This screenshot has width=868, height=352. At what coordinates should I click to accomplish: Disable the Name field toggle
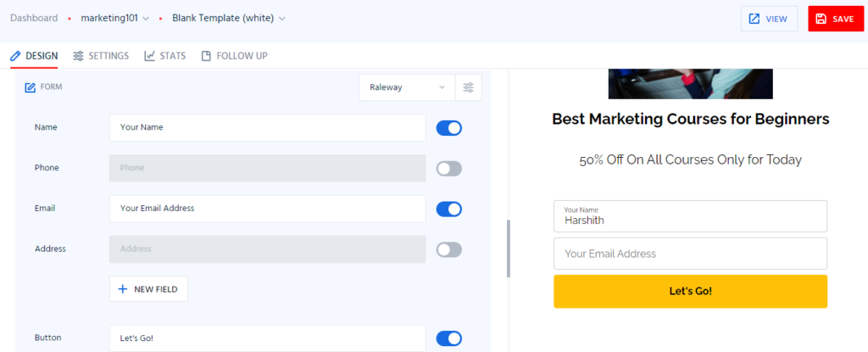point(449,128)
